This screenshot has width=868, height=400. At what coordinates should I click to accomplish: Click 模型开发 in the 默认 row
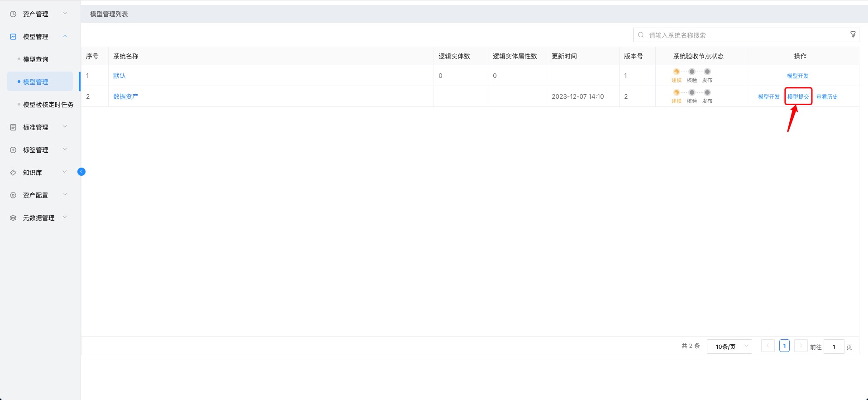[x=798, y=76]
